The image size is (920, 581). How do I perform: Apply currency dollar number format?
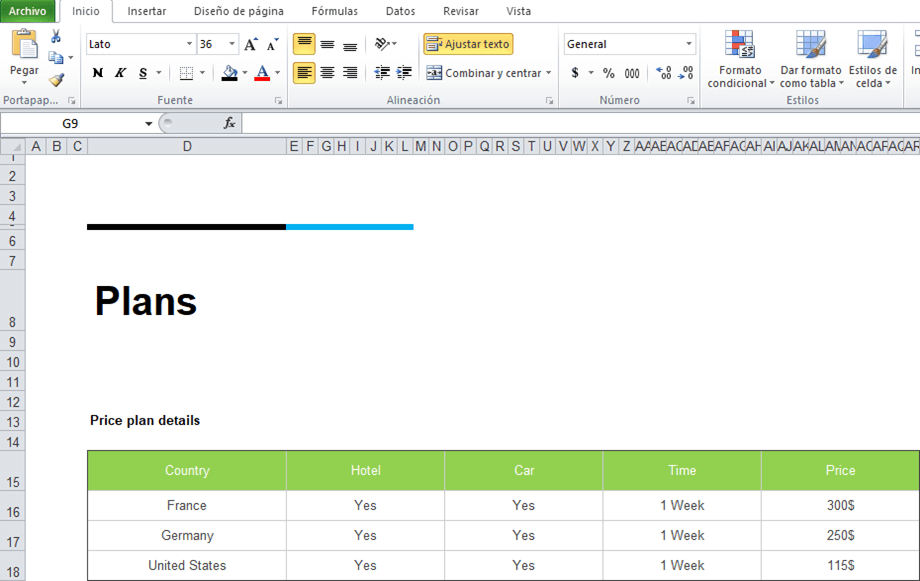(575, 73)
